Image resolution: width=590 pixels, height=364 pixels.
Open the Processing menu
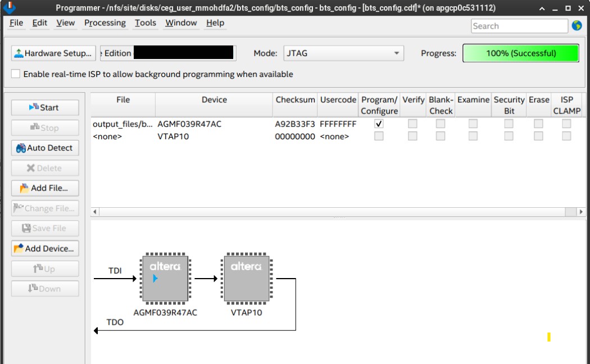105,23
